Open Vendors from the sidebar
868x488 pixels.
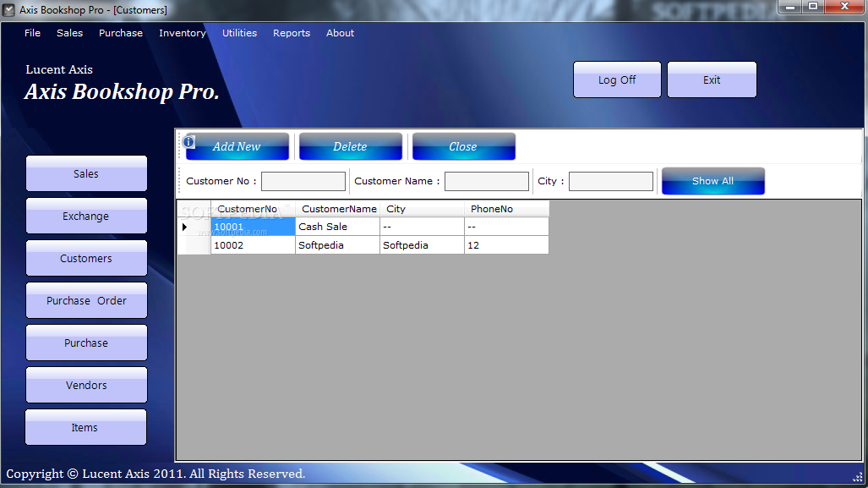tap(86, 385)
